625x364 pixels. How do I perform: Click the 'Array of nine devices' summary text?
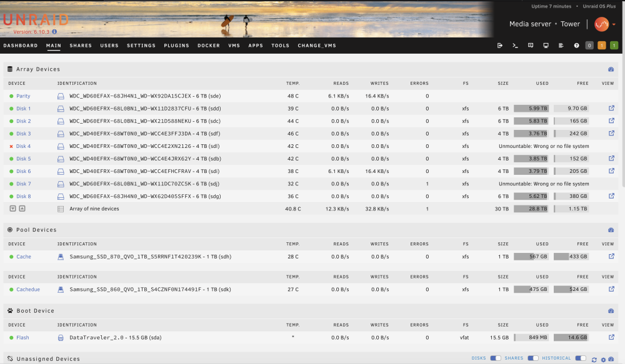point(94,209)
